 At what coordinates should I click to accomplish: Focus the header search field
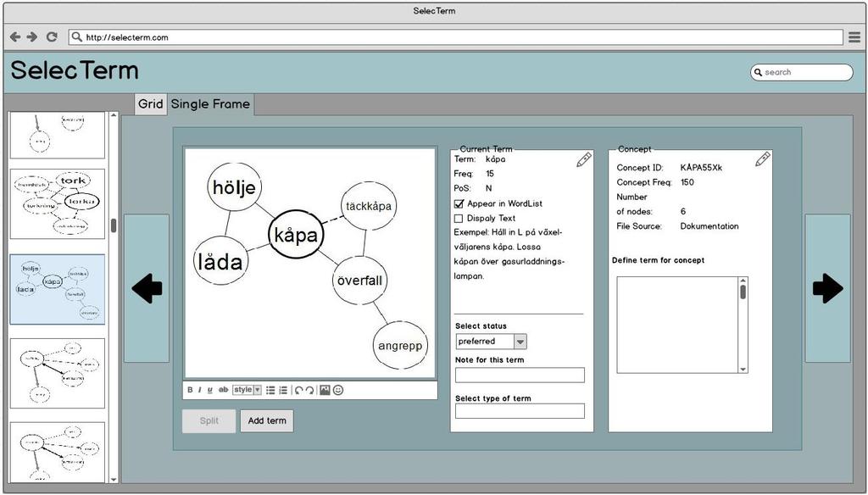(x=802, y=72)
